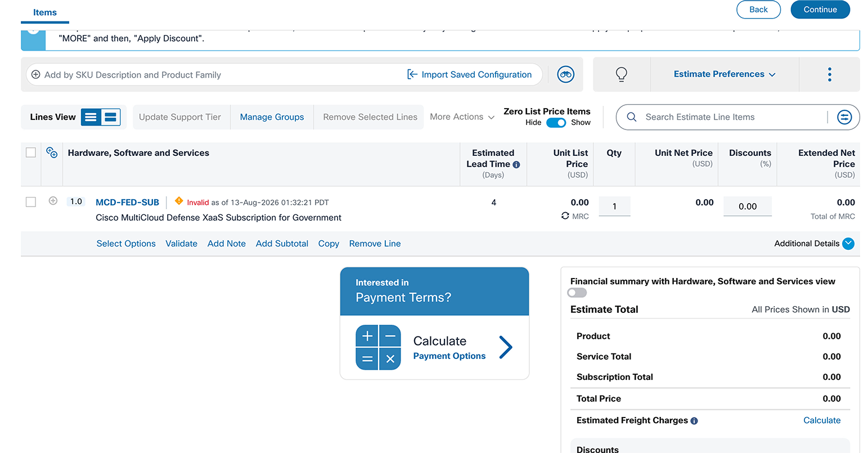Click Calculate freight charges link

tap(822, 420)
